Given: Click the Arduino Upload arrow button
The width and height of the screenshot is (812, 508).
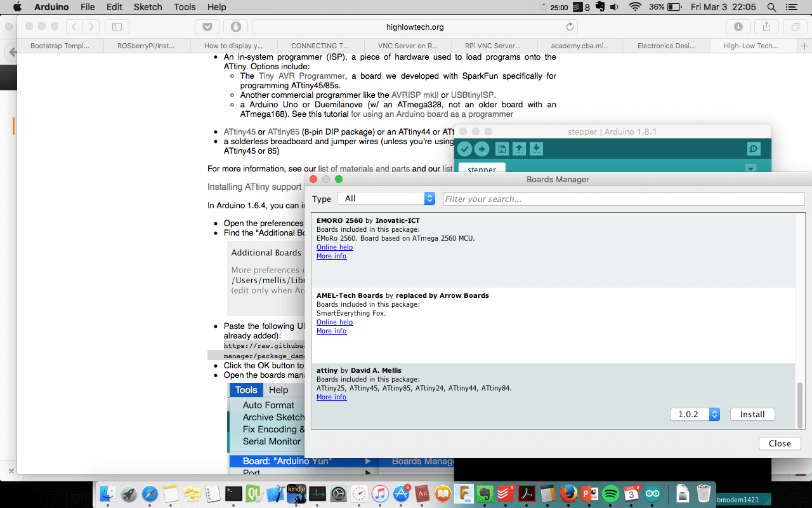Looking at the screenshot, I should [482, 149].
